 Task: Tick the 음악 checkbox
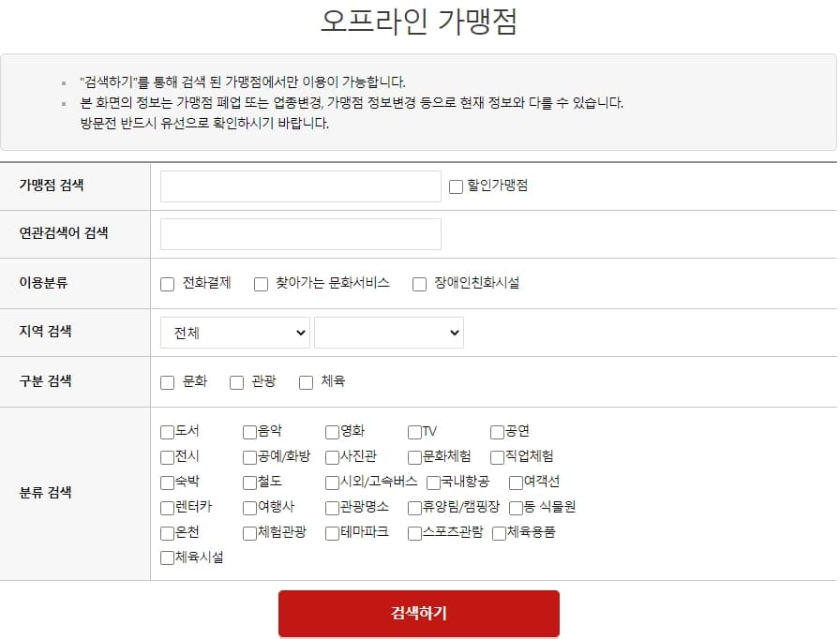249,432
